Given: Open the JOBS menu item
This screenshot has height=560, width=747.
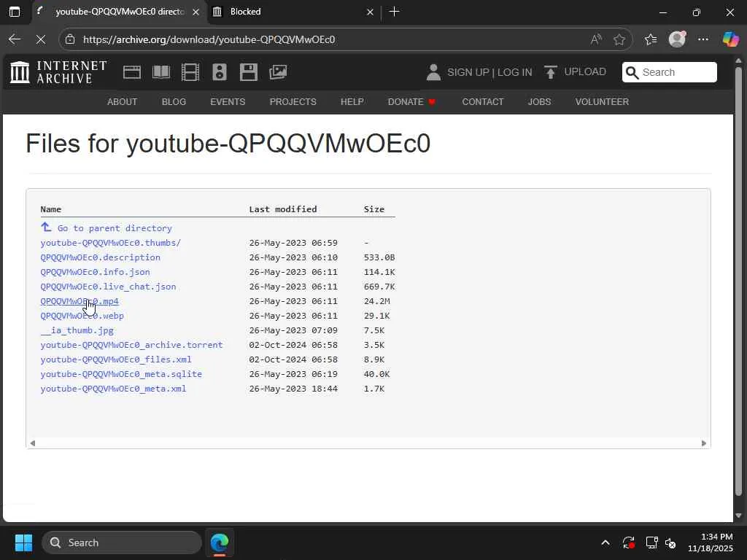Looking at the screenshot, I should 539,102.
